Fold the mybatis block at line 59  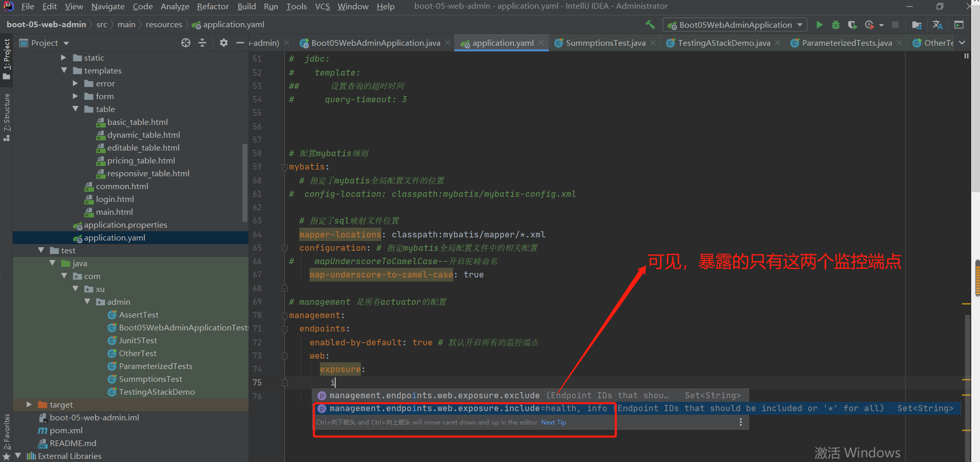coord(284,167)
